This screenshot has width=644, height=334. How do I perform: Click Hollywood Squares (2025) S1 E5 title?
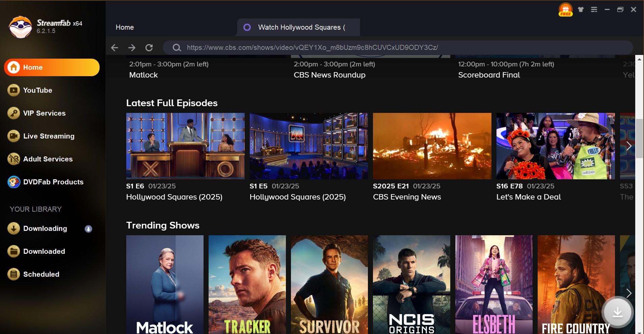tap(298, 197)
